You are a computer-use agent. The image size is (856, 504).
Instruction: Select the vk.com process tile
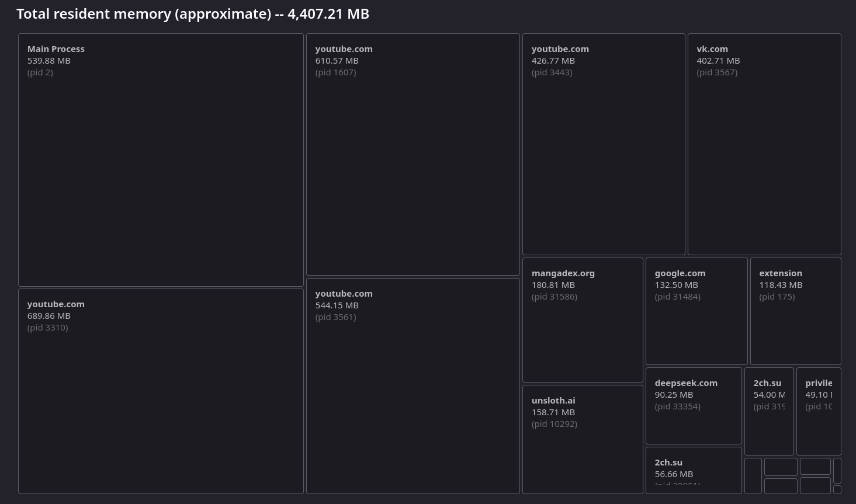click(x=764, y=144)
